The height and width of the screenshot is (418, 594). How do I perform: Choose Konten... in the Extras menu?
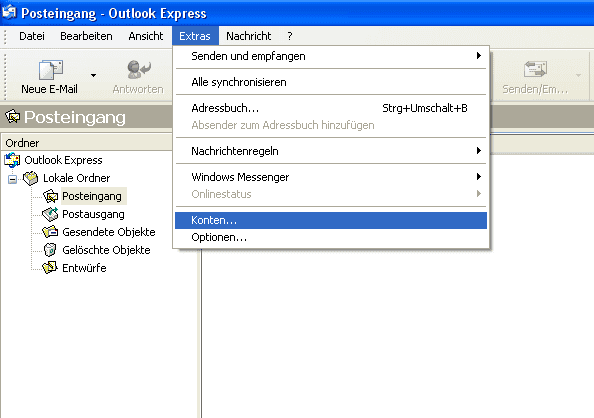coord(331,220)
